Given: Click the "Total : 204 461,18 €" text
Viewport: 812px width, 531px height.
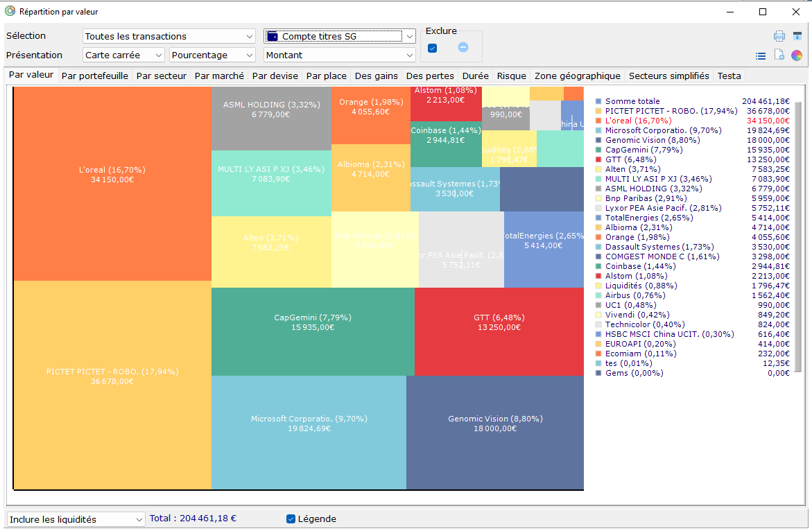Looking at the screenshot, I should click(x=193, y=518).
